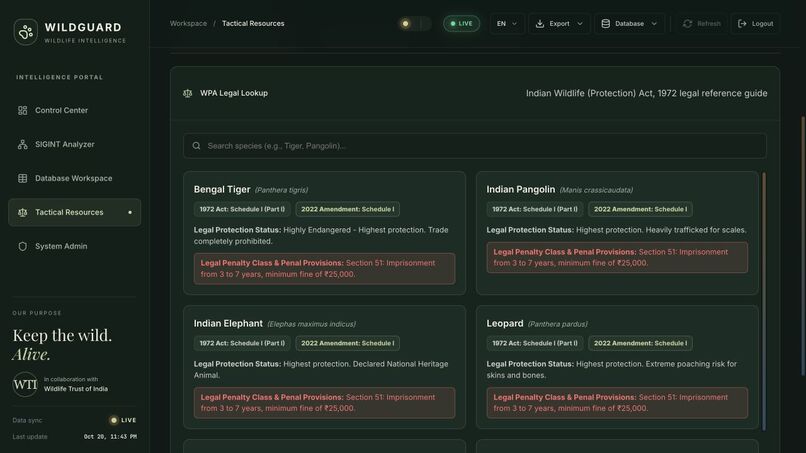The width and height of the screenshot is (806, 453).
Task: Click Indian Pangolin 1972 Act badge
Action: pos(535,209)
